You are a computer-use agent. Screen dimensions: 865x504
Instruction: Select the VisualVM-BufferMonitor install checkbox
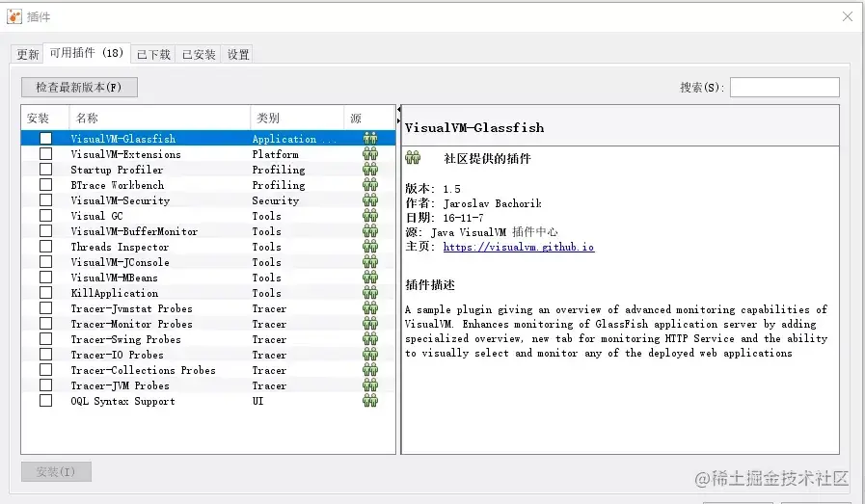pos(45,231)
